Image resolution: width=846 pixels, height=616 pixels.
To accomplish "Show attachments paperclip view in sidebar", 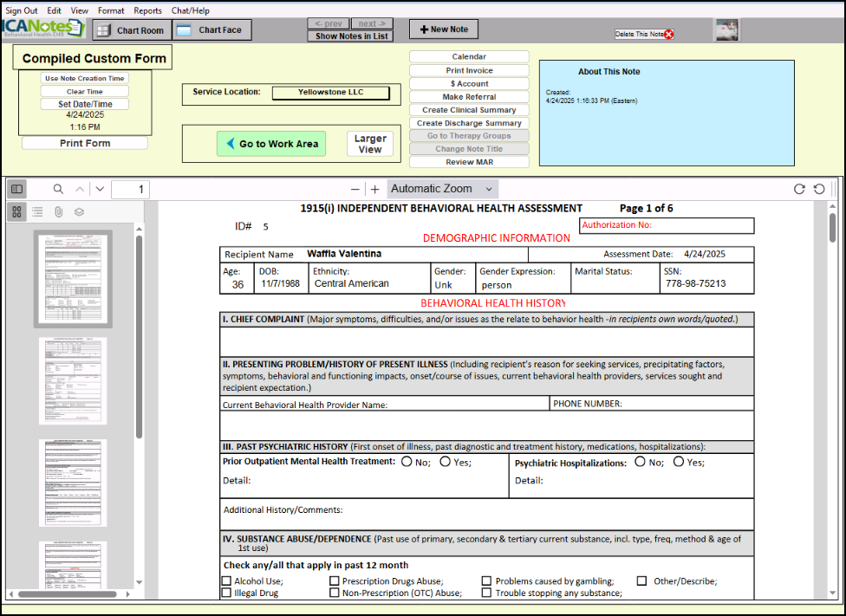I will pyautogui.click(x=58, y=211).
